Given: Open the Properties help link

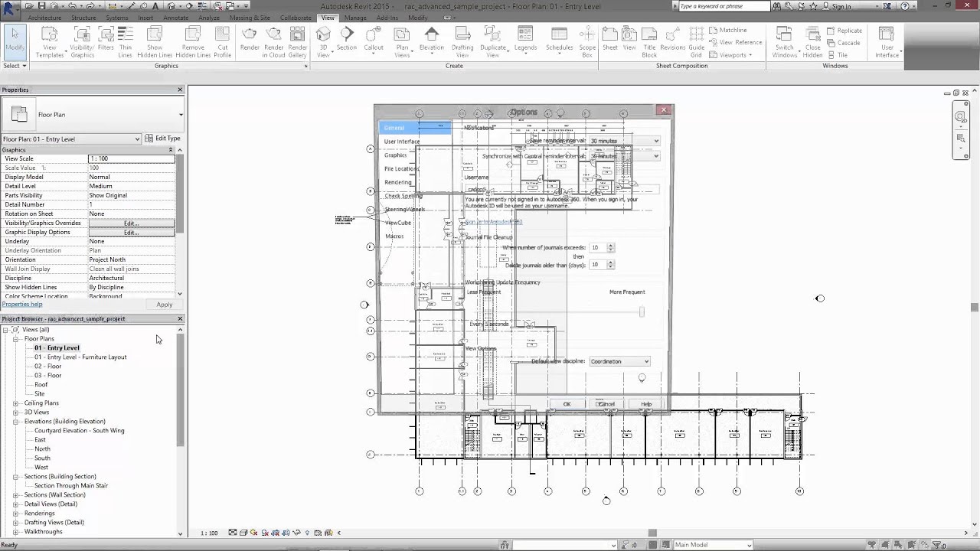Looking at the screenshot, I should coord(22,305).
